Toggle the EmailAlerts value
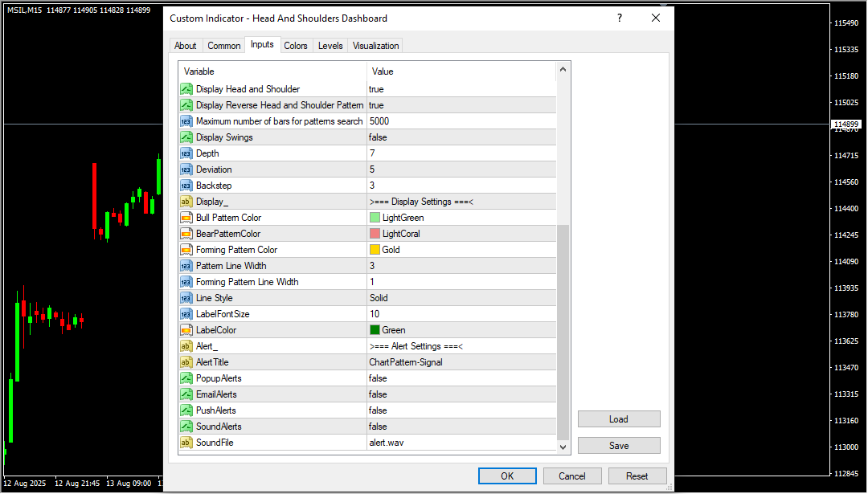 pyautogui.click(x=461, y=394)
